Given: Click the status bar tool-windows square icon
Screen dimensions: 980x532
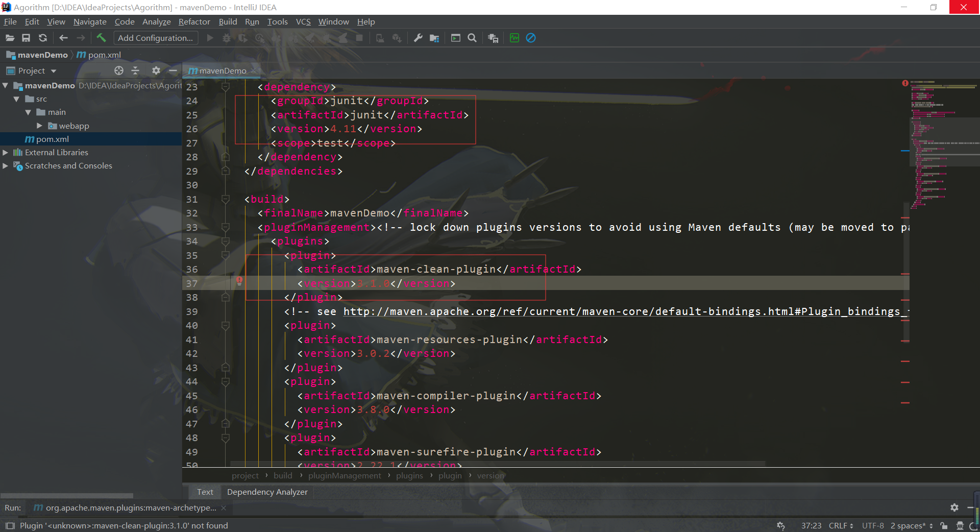Looking at the screenshot, I should tap(10, 525).
